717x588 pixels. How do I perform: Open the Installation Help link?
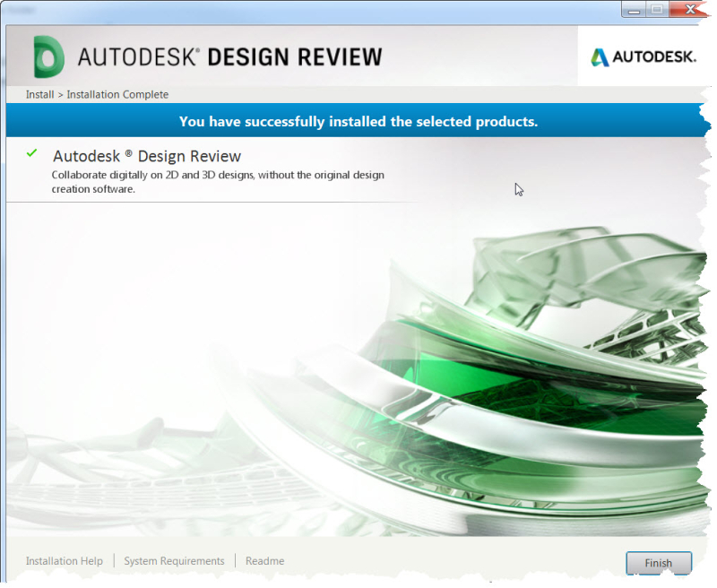pos(65,561)
